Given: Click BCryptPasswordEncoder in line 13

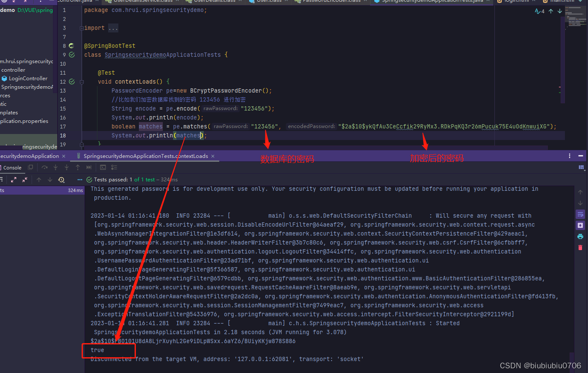Looking at the screenshot, I should pyautogui.click(x=226, y=90).
